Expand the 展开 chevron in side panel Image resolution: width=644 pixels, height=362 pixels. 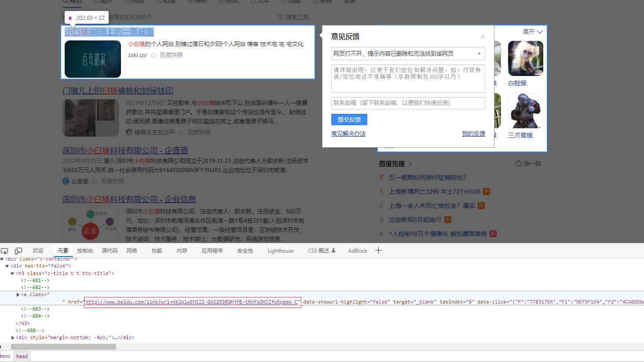click(x=540, y=32)
